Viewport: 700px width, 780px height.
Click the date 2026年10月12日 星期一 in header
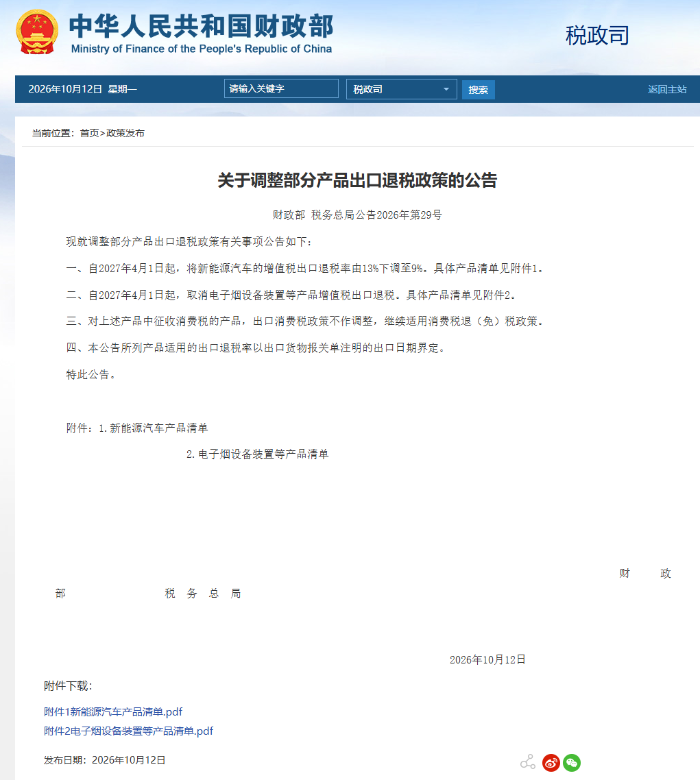[x=82, y=89]
